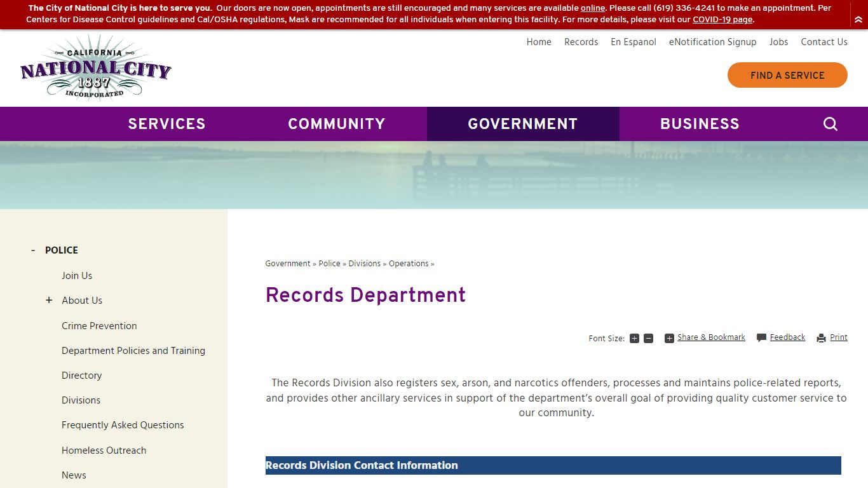Open the COVID-19 page link
The image size is (868, 488).
[x=722, y=20]
